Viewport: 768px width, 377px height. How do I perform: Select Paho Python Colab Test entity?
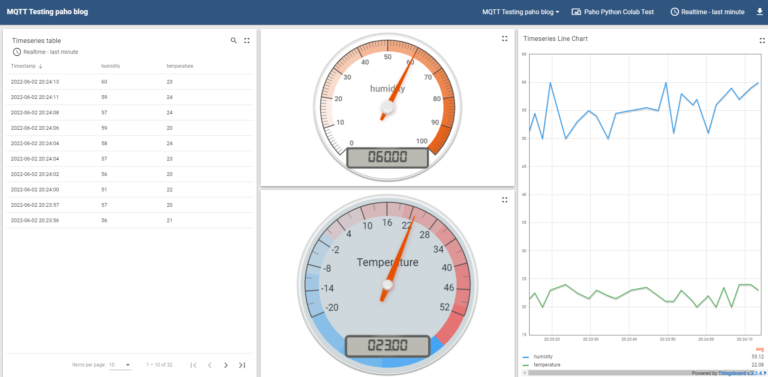pyautogui.click(x=613, y=12)
